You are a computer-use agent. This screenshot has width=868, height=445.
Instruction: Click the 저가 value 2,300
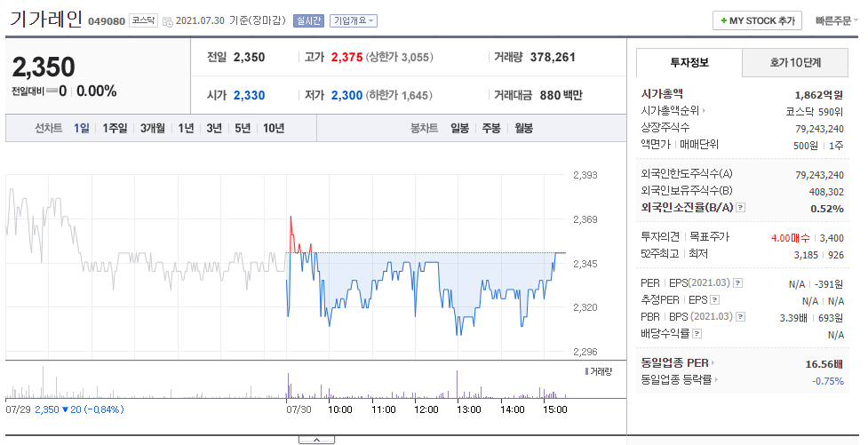point(347,95)
